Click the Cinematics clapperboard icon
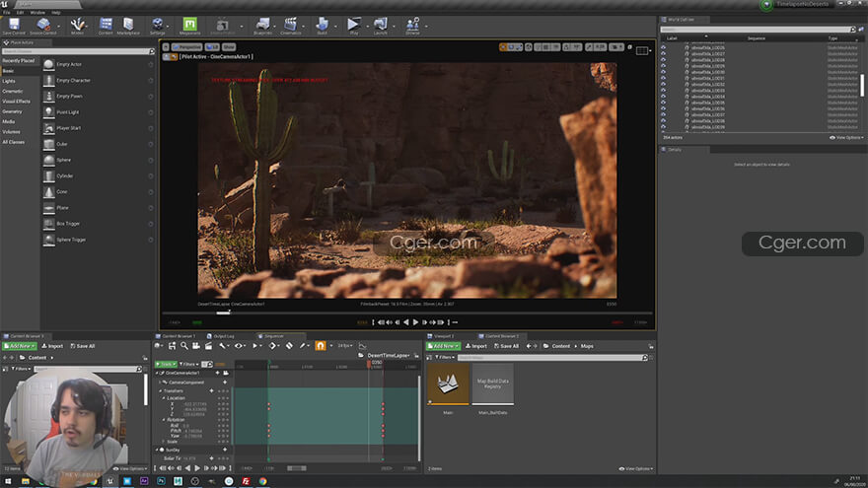This screenshot has height=488, width=868. tap(291, 24)
